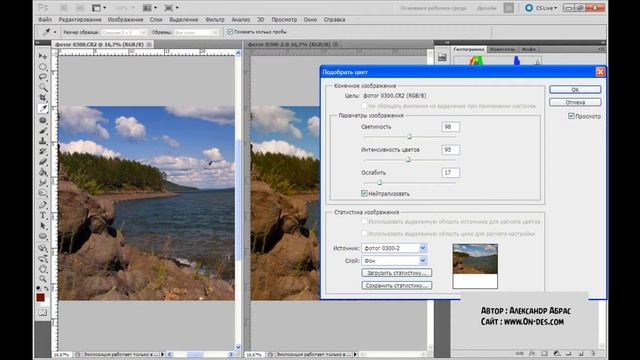The image size is (640, 360).
Task: Toggle Quick Mask mode at toolbox bottom
Action: 42,313
